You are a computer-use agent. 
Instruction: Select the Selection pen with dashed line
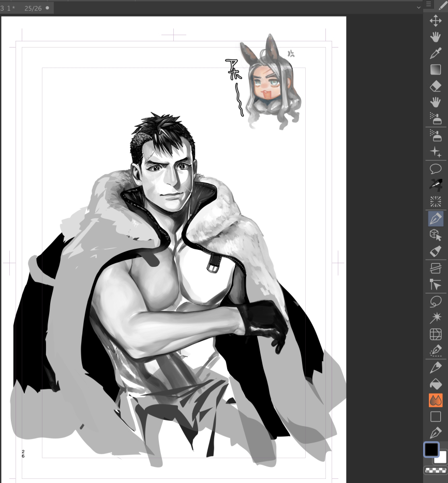(436, 351)
